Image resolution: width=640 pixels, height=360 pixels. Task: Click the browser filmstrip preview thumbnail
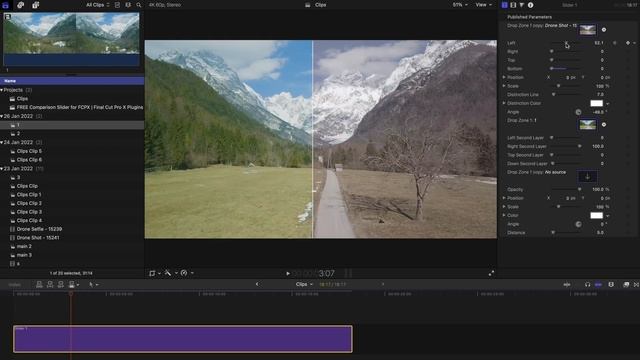point(71,39)
